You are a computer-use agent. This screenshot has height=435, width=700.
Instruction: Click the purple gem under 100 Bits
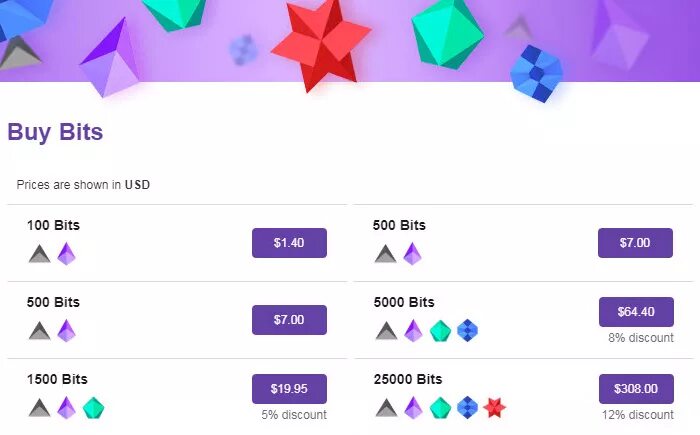click(x=66, y=254)
